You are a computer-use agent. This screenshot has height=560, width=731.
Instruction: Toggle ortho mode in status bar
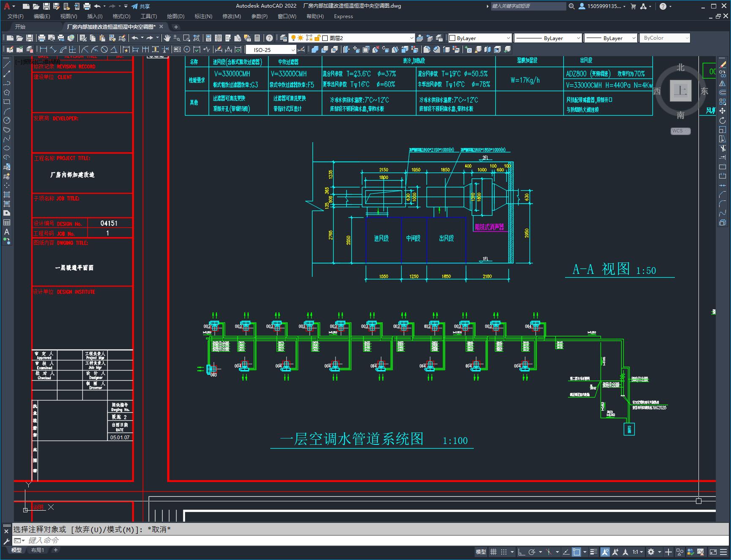[522, 552]
